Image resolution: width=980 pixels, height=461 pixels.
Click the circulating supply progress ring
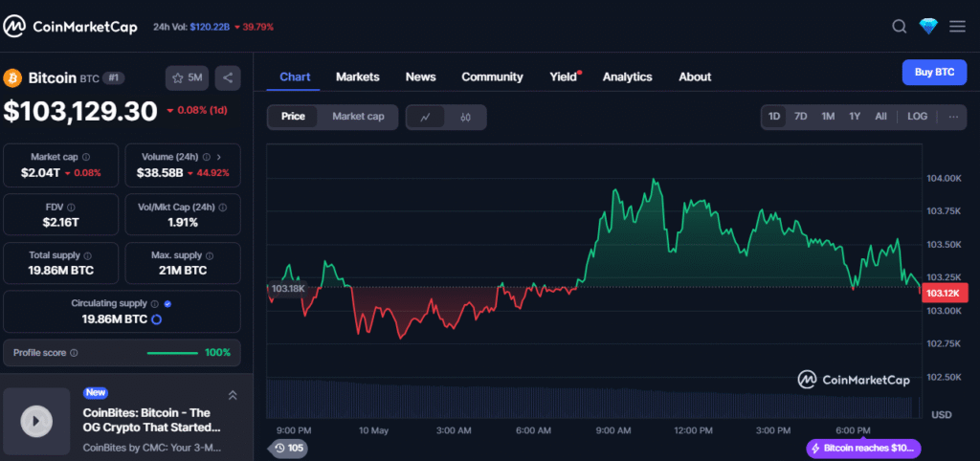coord(157,319)
